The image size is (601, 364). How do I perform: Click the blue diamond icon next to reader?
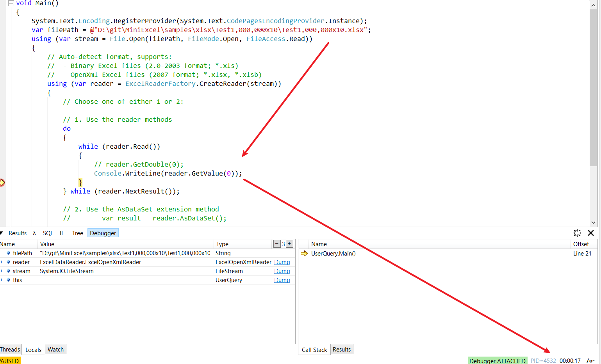(8, 262)
